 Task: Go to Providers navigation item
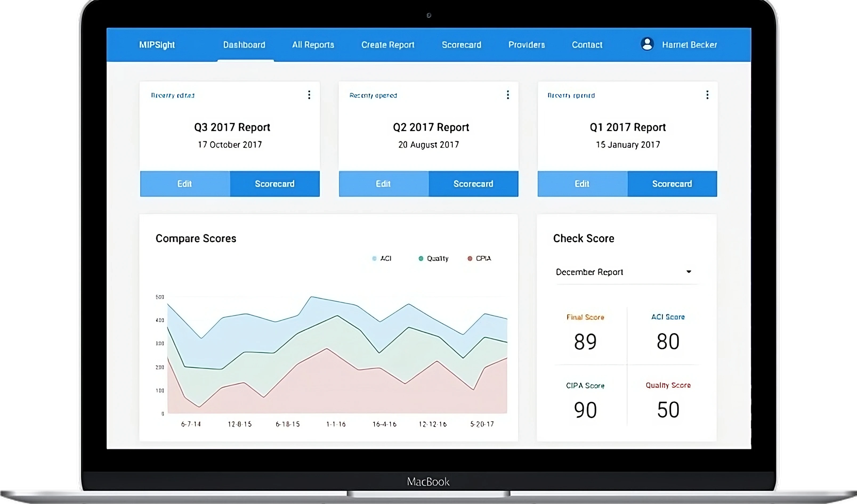coord(527,44)
